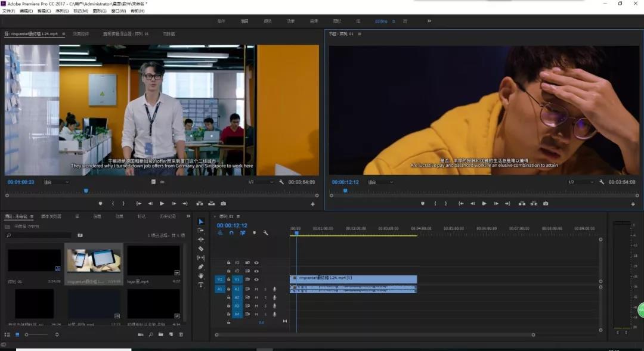This screenshot has height=351, width=644.
Task: Switch to the Editing workspace tab
Action: [381, 21]
